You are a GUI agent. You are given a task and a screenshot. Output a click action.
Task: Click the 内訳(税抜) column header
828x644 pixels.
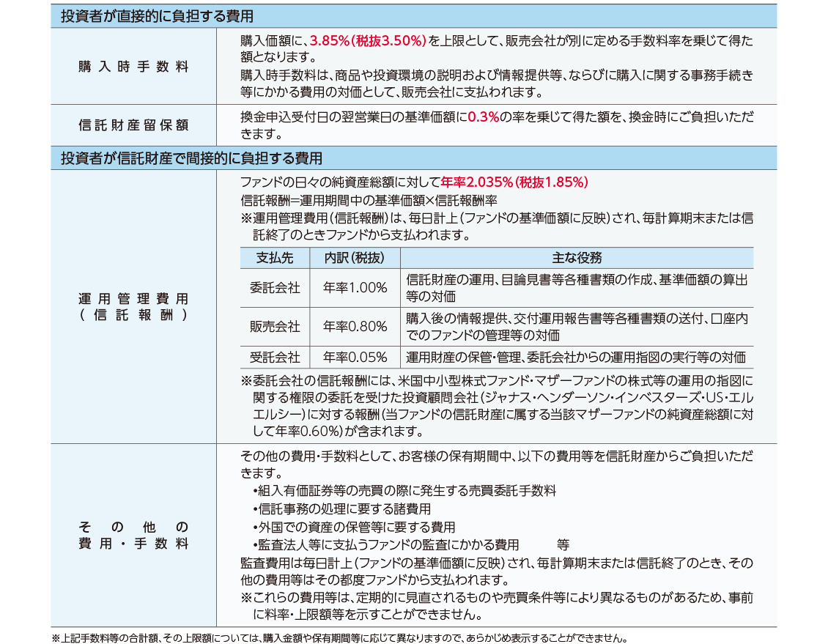tap(355, 258)
